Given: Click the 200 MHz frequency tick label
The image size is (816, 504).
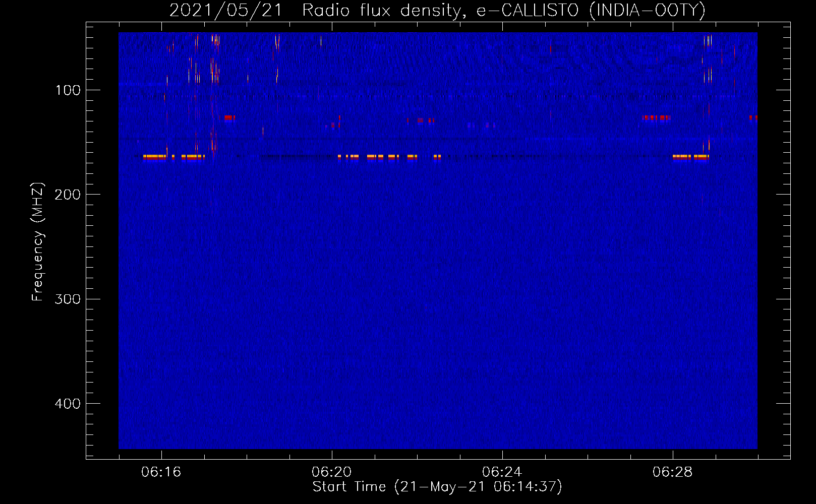Looking at the screenshot, I should pyautogui.click(x=67, y=195).
